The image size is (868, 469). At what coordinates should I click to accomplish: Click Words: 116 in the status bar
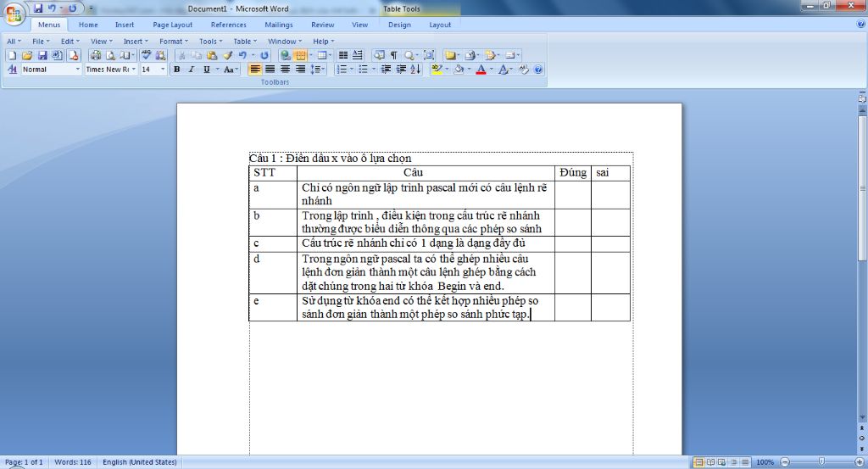click(73, 462)
